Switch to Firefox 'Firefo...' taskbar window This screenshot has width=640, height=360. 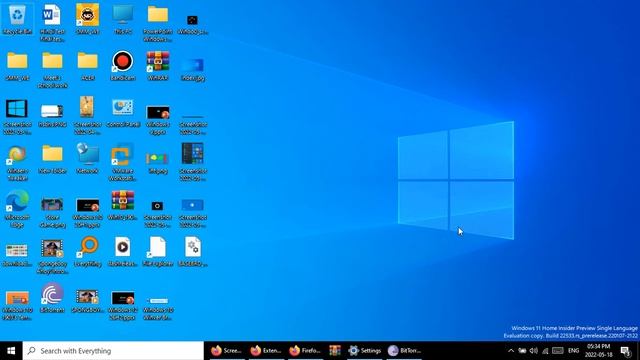pyautogui.click(x=304, y=351)
